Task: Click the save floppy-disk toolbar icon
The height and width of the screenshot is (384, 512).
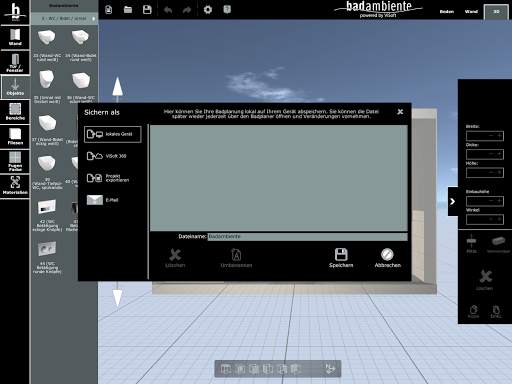Action: [147, 10]
